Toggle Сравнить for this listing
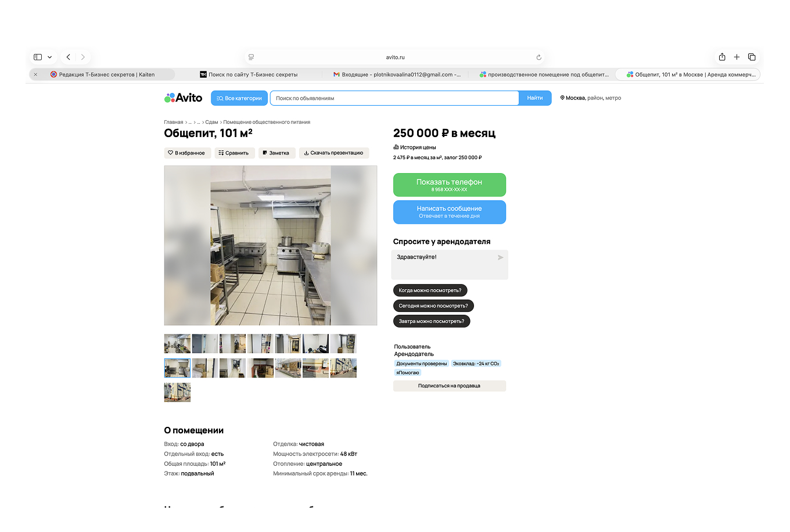Viewport: 790px width, 532px height. click(234, 153)
